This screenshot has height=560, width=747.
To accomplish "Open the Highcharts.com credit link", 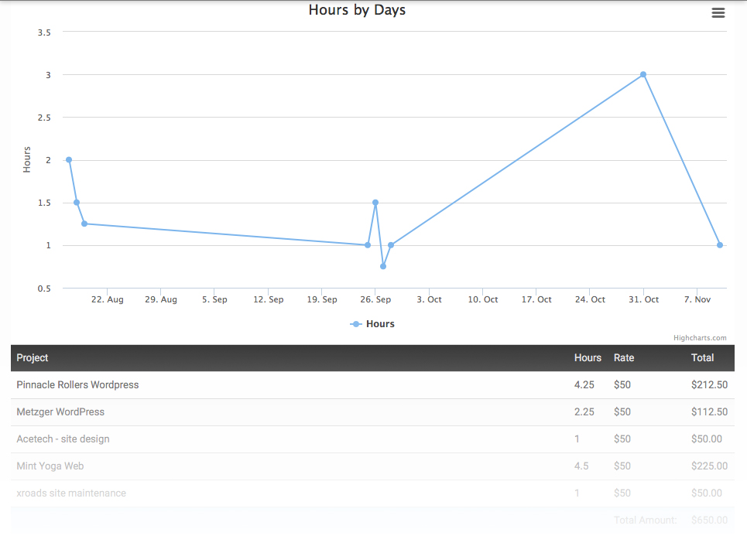I will 700,338.
